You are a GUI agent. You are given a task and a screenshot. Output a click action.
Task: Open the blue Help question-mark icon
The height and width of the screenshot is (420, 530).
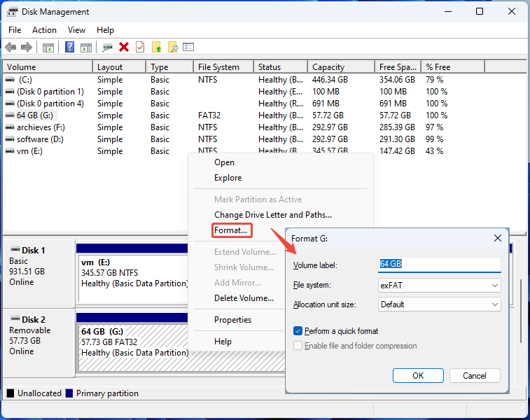pyautogui.click(x=69, y=47)
